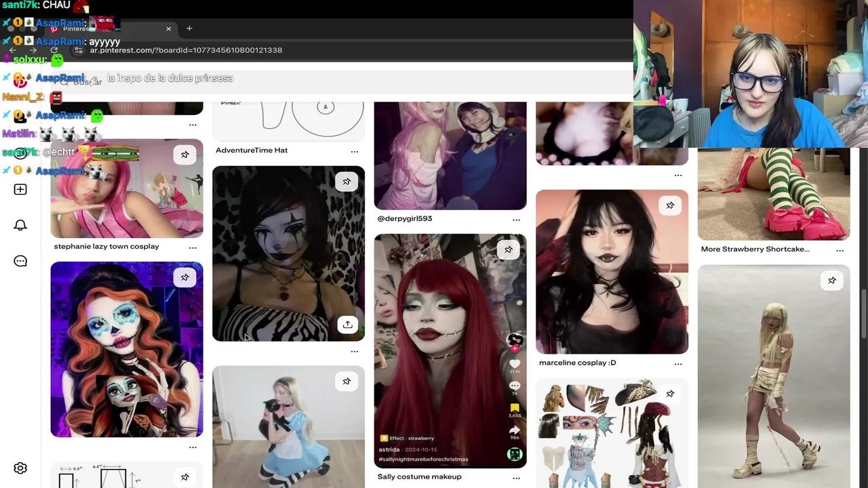Open the notifications bell in the sidebar
868x488 pixels.
(20, 225)
